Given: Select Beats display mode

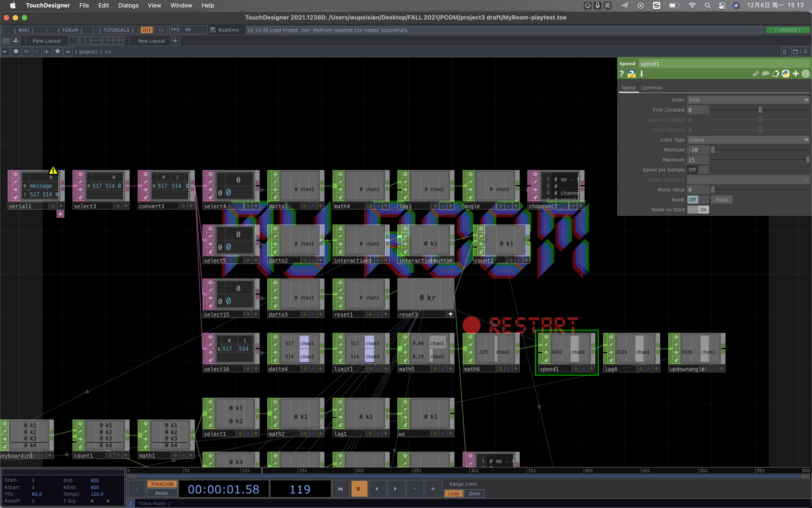Looking at the screenshot, I should pos(162,493).
